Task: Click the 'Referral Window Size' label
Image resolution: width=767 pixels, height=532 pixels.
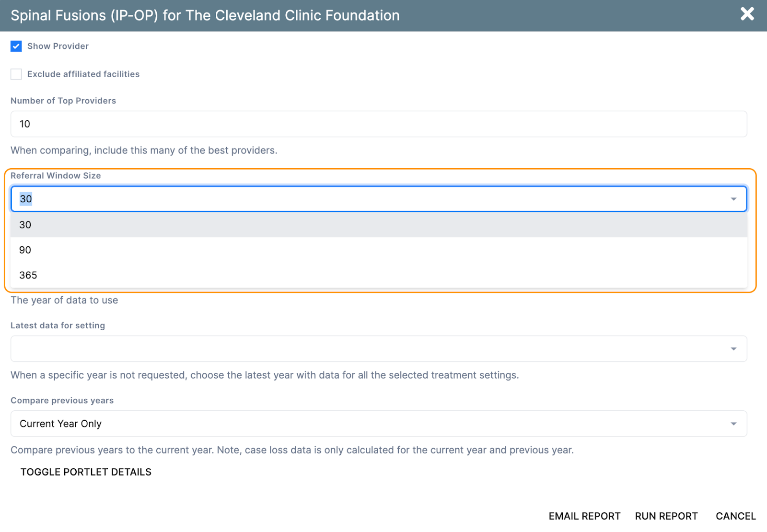Action: (56, 176)
